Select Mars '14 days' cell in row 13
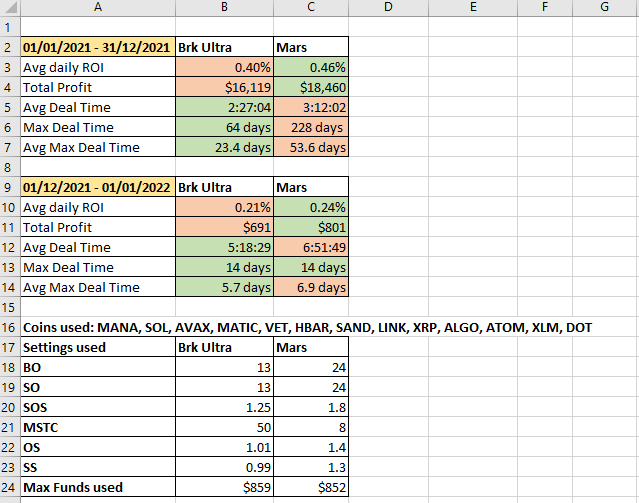The image size is (639, 503). point(311,267)
